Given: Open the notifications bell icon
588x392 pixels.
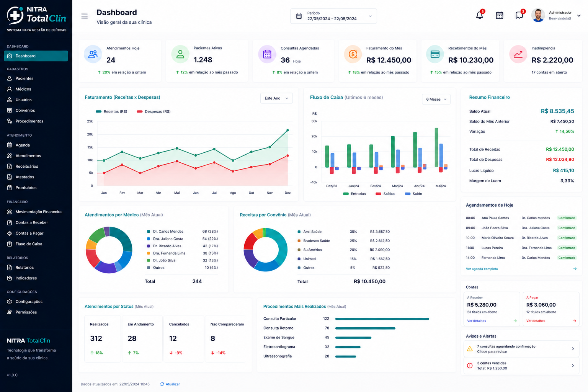Looking at the screenshot, I should click(479, 16).
